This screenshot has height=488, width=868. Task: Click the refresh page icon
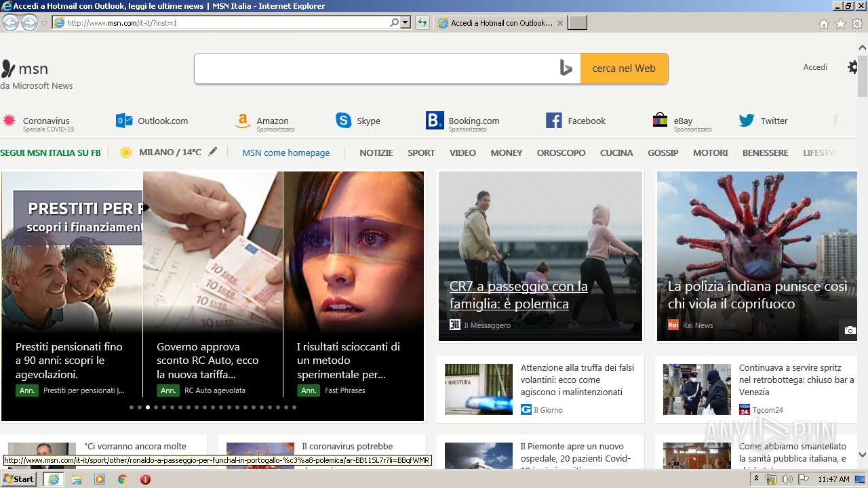422,22
